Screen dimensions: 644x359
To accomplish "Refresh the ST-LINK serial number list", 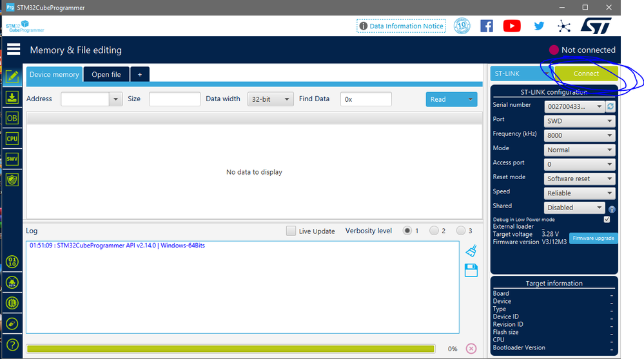I will tap(610, 106).
